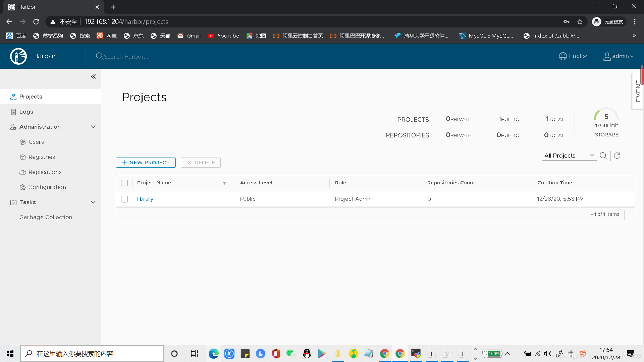
Task: Collapse the Administration menu section
Action: pos(93,127)
